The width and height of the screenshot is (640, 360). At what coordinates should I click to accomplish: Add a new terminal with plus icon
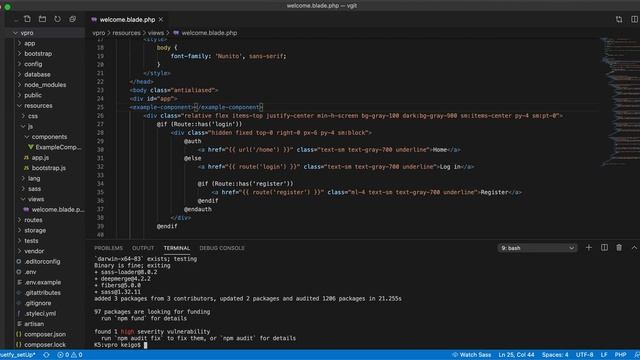[x=589, y=248]
